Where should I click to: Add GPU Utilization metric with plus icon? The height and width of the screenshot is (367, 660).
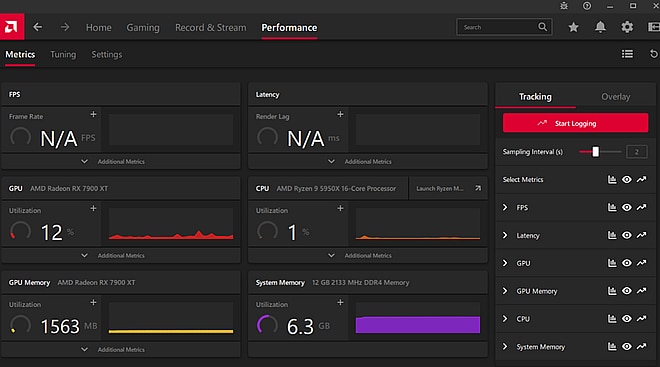click(93, 208)
